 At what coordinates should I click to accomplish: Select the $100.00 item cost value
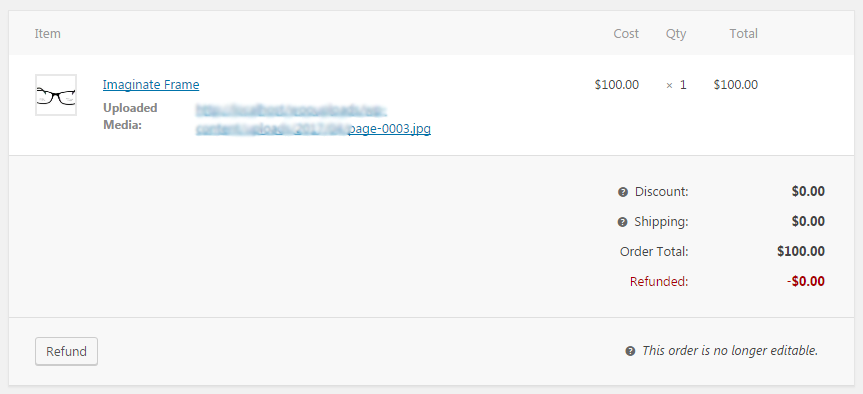[x=617, y=85]
